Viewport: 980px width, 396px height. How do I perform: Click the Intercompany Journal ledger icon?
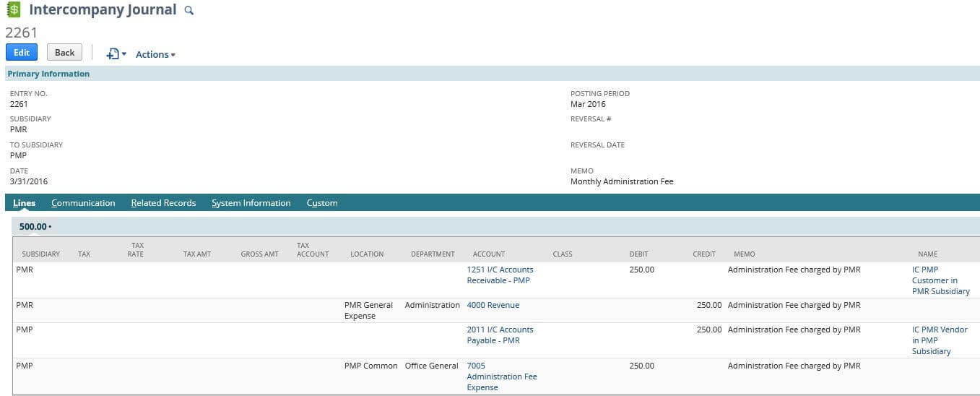(13, 10)
